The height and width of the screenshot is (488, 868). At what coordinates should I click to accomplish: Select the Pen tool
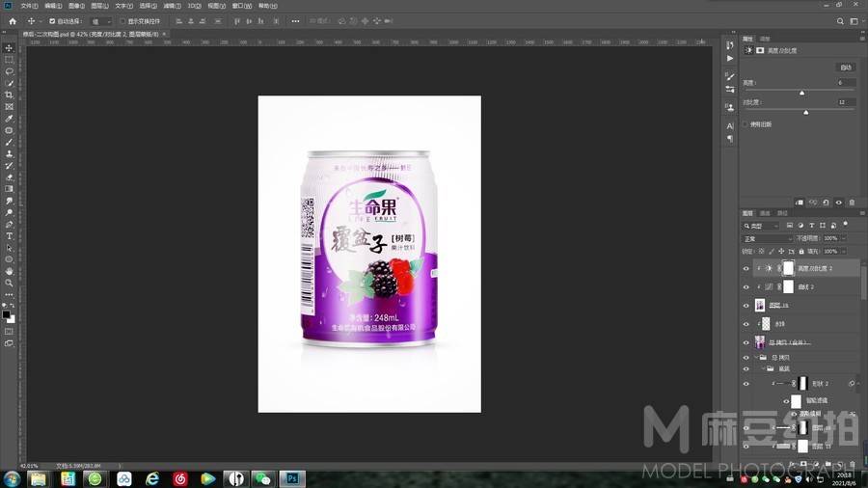[x=9, y=224]
